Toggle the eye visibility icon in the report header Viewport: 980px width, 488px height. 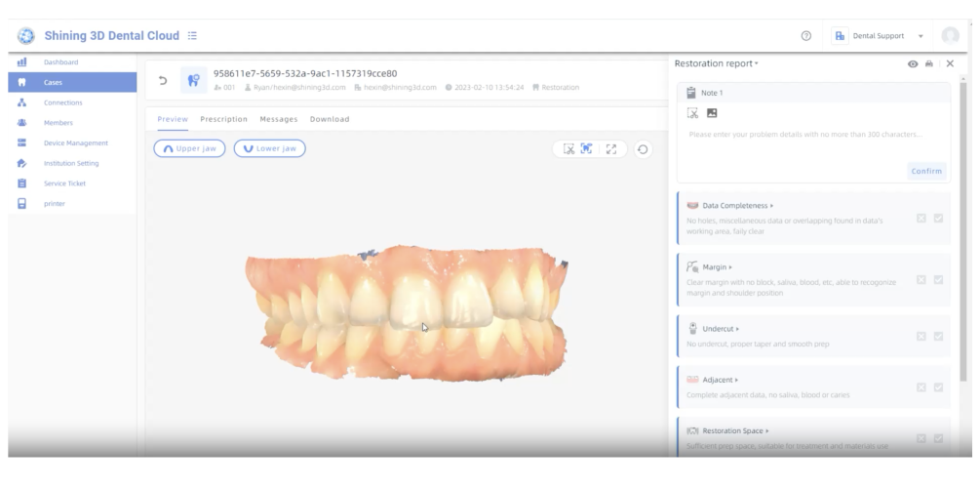pyautogui.click(x=913, y=63)
